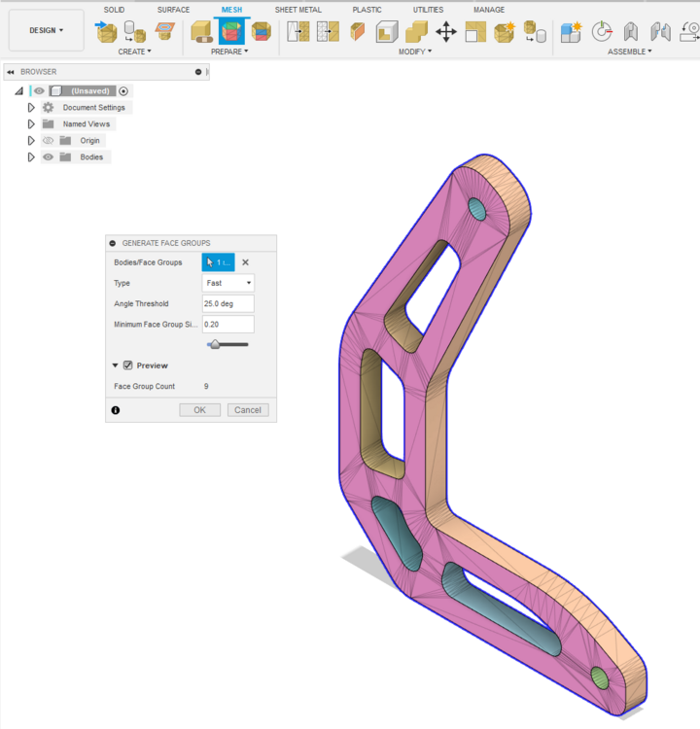
Task: Click the Angle Threshold input field
Action: tap(227, 303)
